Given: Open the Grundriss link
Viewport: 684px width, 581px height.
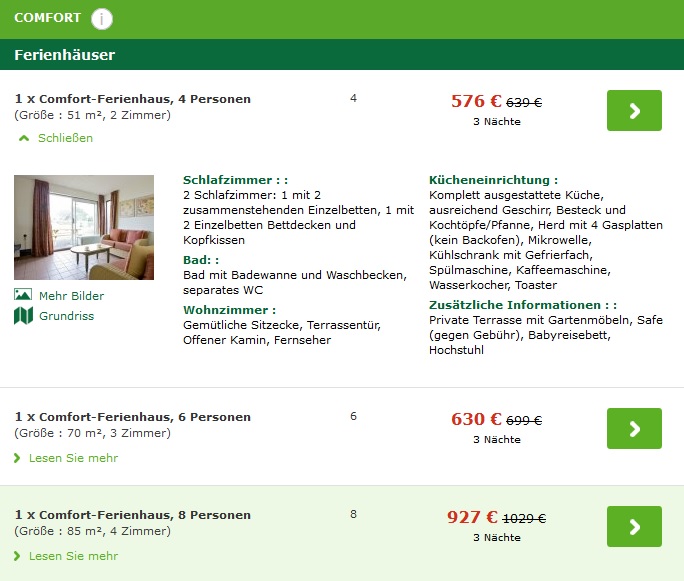Looking at the screenshot, I should pos(66,316).
